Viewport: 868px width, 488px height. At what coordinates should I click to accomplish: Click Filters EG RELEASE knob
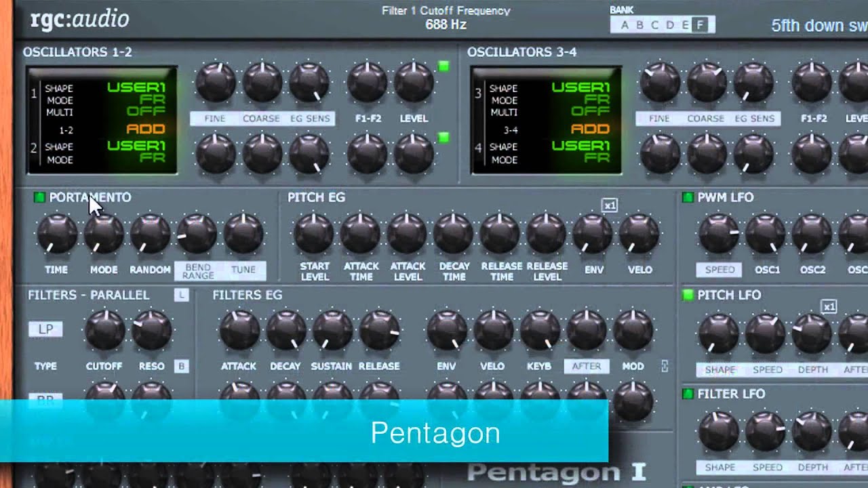[379, 330]
